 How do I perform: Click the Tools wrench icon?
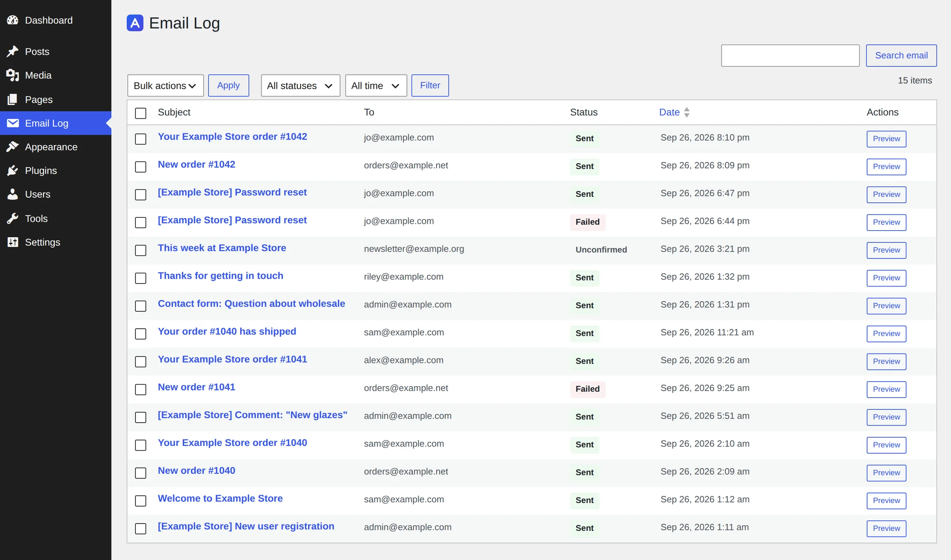13,219
